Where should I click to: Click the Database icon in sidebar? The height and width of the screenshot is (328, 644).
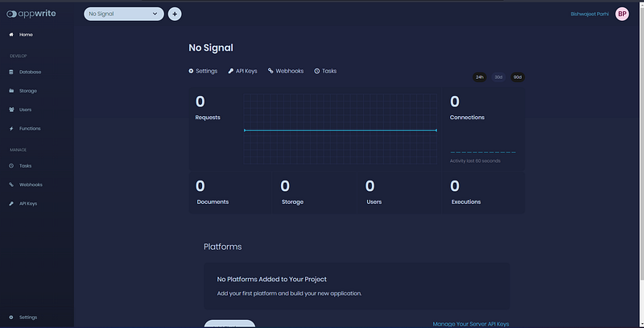click(x=11, y=72)
